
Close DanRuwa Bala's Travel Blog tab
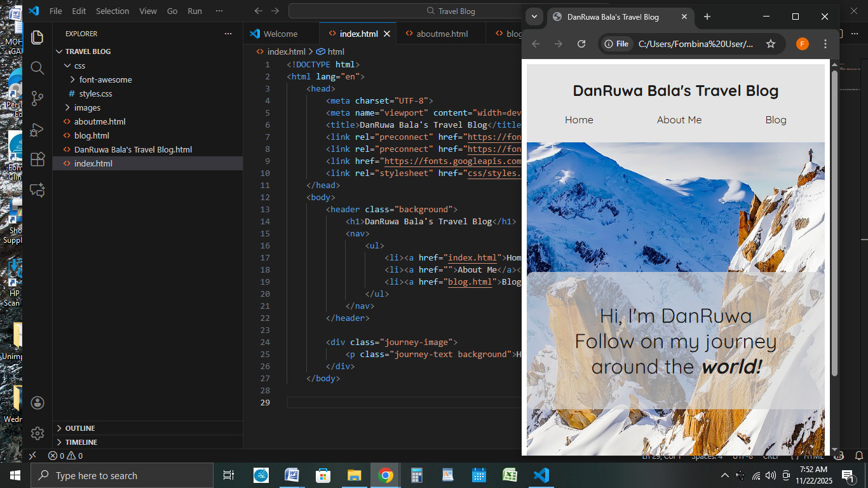[684, 17]
